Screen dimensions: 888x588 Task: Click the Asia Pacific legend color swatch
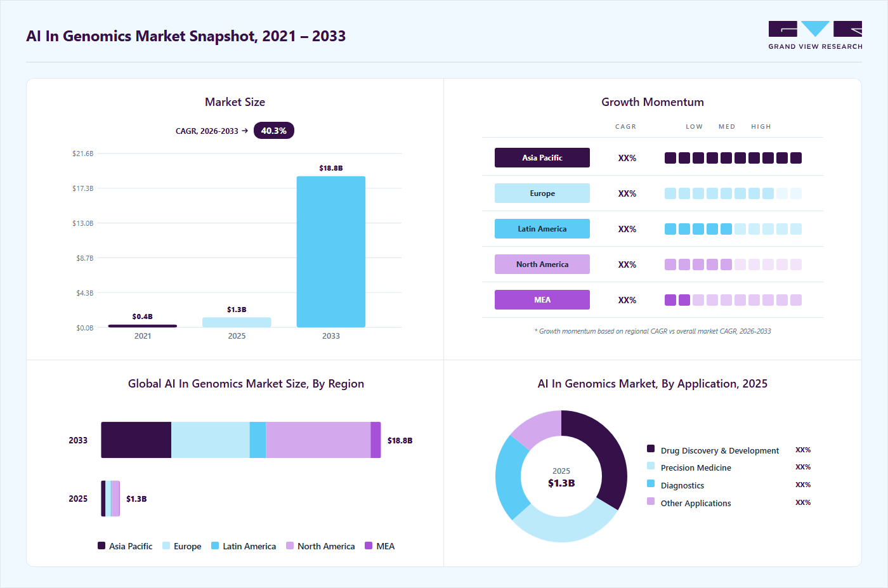(101, 546)
